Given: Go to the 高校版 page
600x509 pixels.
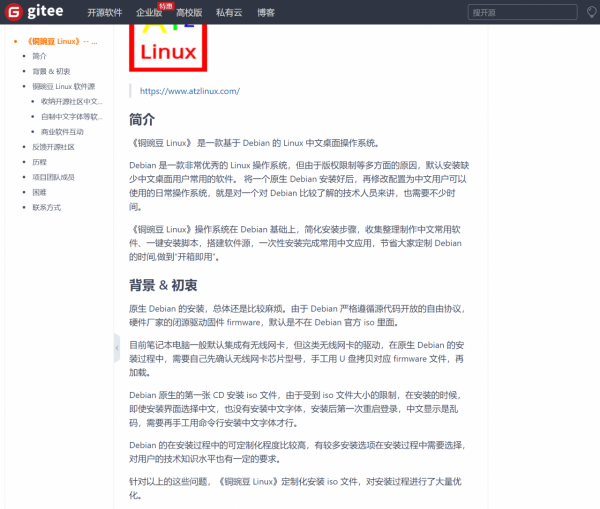Looking at the screenshot, I should [x=190, y=14].
